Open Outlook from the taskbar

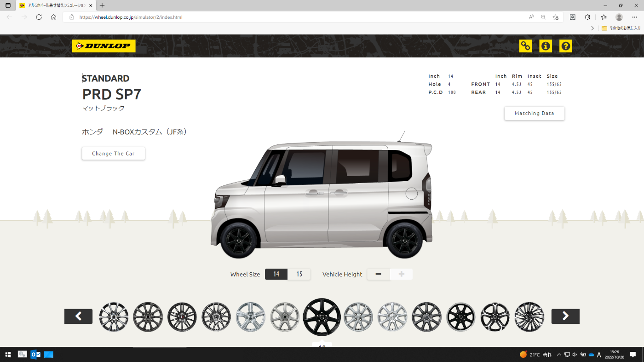(x=35, y=355)
